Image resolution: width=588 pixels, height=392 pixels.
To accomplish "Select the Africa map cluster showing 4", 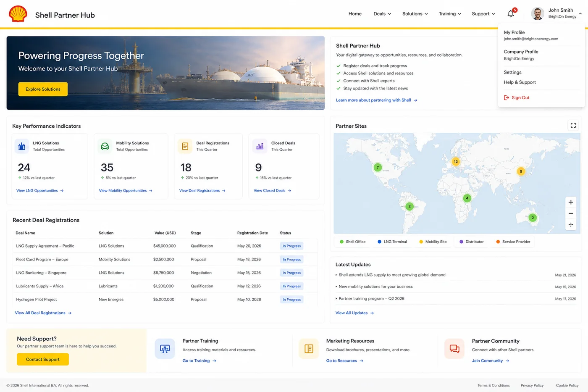I will click(467, 198).
